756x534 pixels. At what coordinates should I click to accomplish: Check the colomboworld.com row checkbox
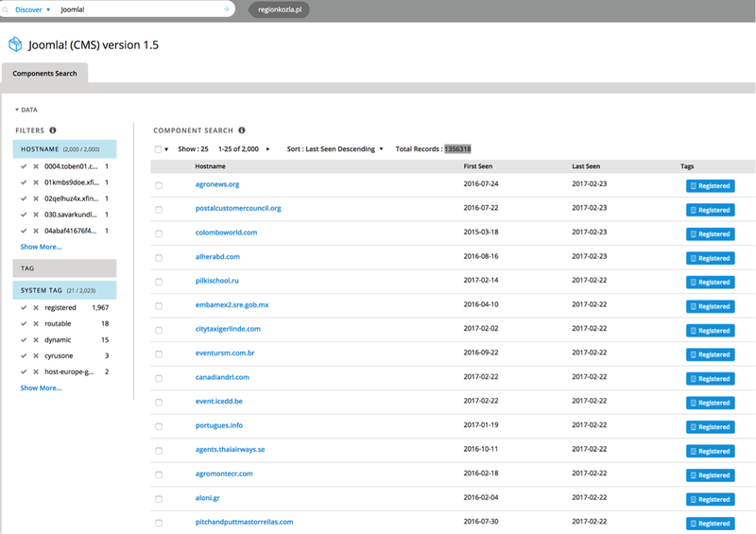pyautogui.click(x=159, y=234)
